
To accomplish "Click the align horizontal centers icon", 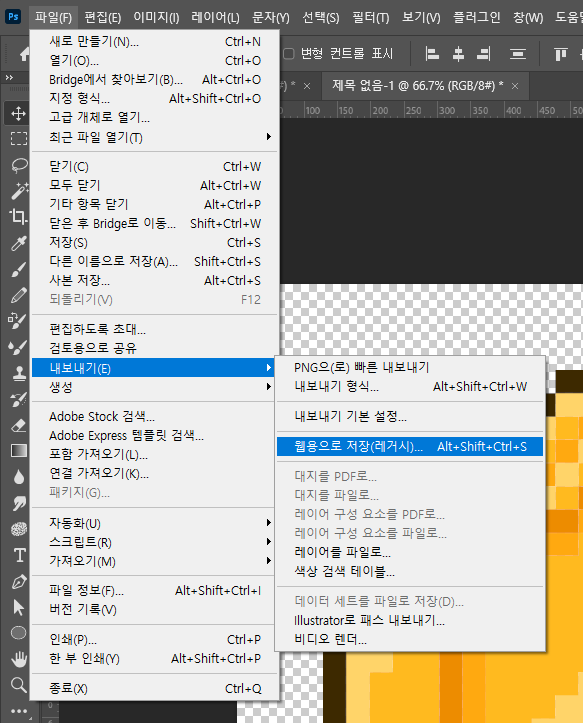I will (x=458, y=54).
